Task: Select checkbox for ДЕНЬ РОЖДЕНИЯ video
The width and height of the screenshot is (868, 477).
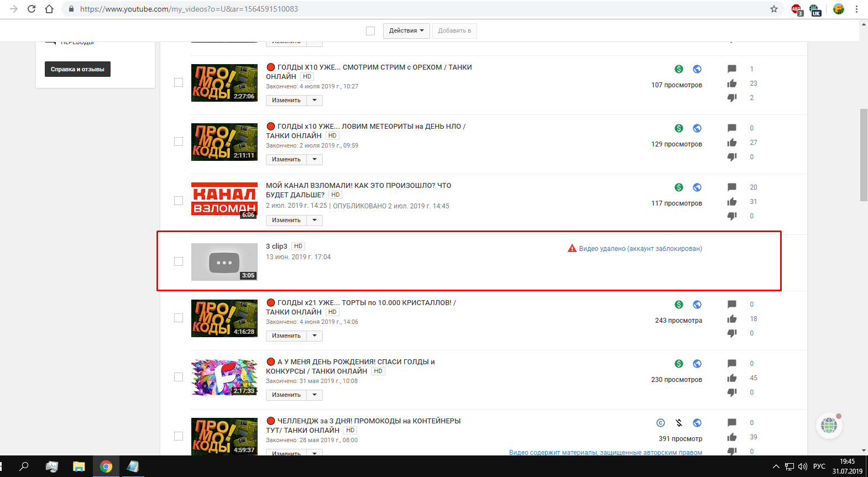Action: [x=179, y=377]
